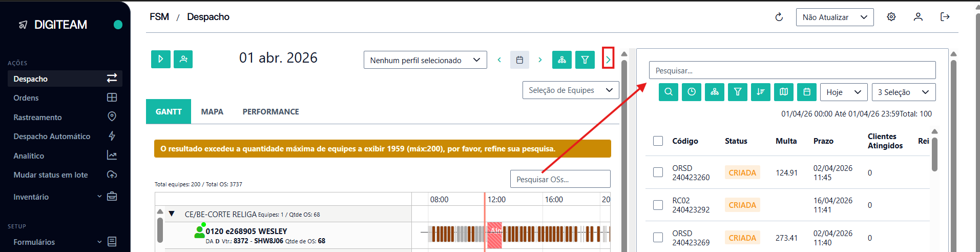Open Despacho Automático from sidebar

(52, 136)
